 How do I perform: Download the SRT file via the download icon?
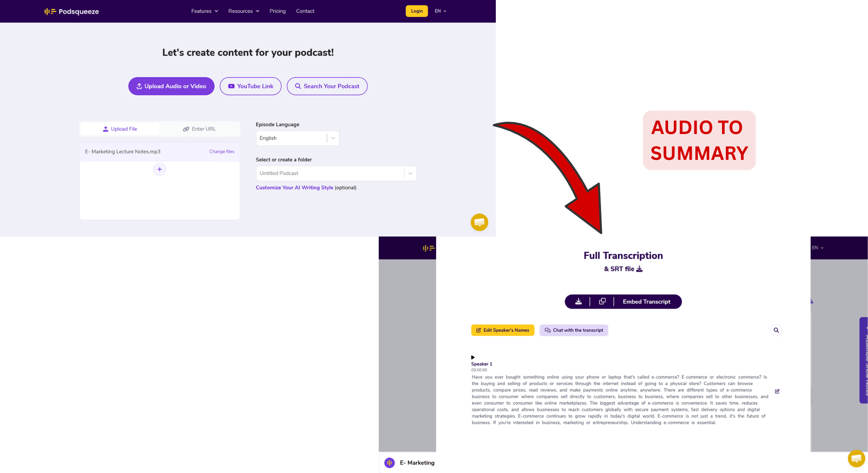pos(640,268)
